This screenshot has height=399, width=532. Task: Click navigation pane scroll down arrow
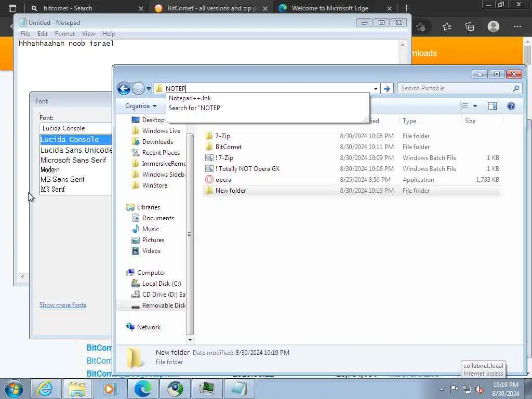pos(190,340)
